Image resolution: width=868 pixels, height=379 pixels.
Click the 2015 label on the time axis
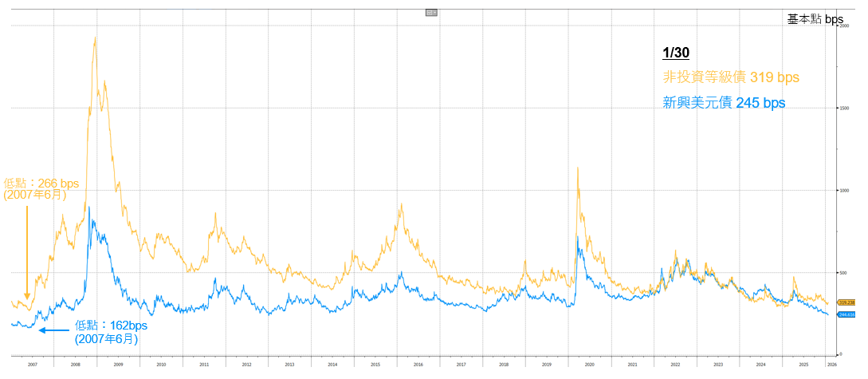coord(375,364)
